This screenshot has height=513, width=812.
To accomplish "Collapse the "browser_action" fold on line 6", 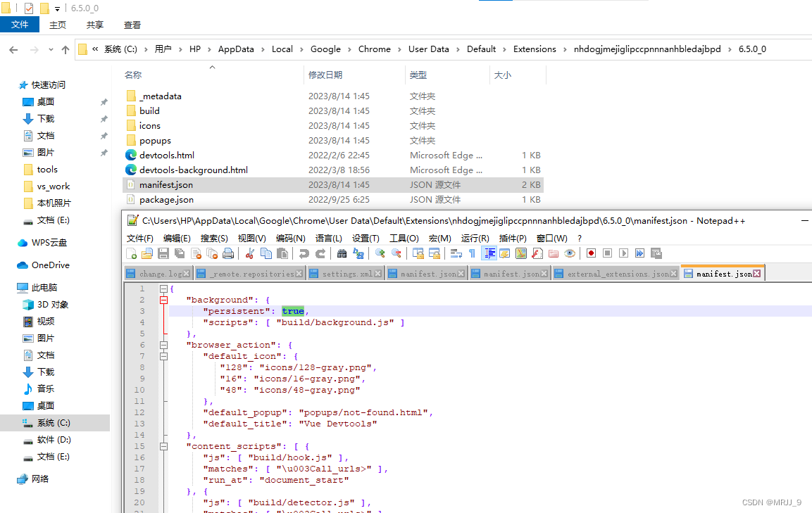I will pos(163,345).
